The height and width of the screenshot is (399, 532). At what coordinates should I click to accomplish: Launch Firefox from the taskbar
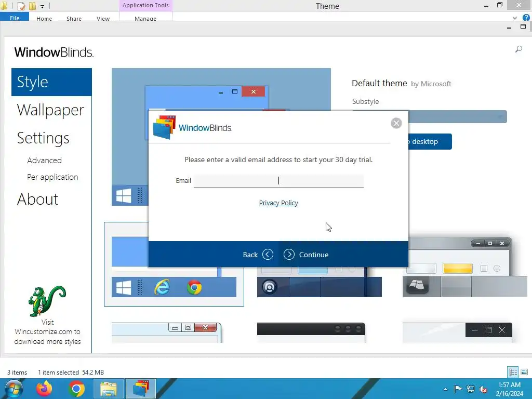pyautogui.click(x=45, y=389)
